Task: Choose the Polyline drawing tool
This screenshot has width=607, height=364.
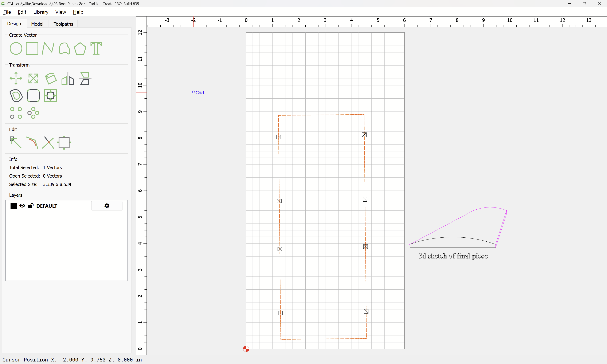Action: [48, 48]
